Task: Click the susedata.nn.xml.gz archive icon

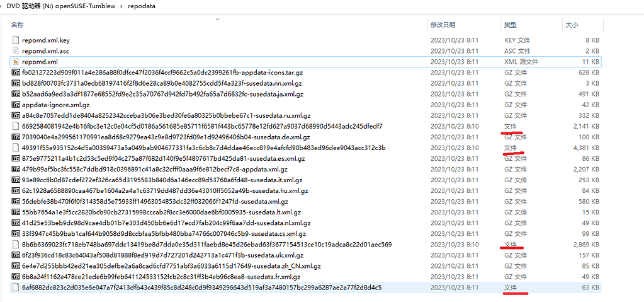Action: (16, 83)
